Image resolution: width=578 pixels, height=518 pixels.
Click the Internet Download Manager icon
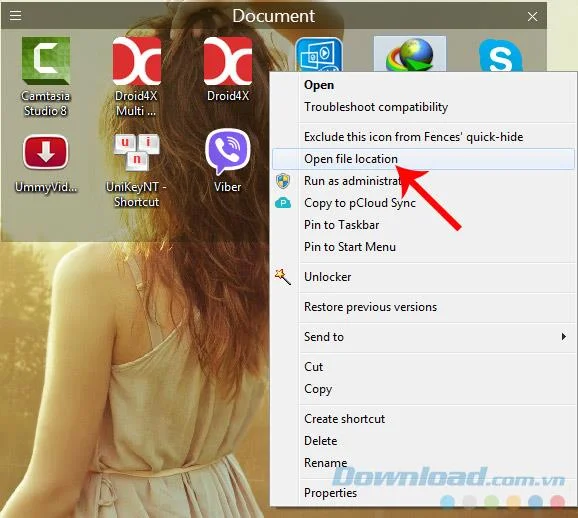[410, 55]
